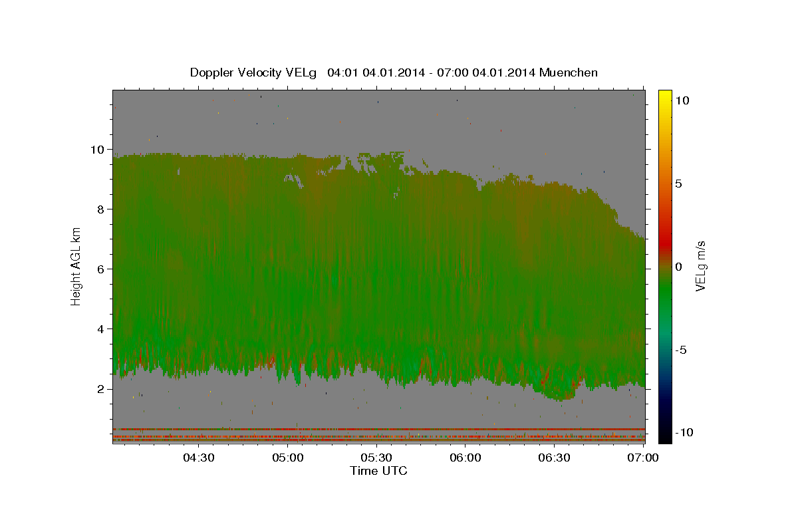Click the colorbar value "10" at top

coord(682,100)
